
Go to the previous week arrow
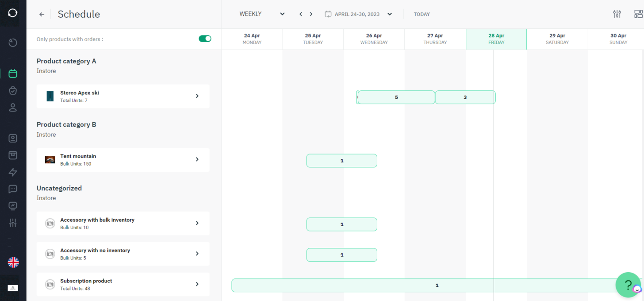tap(301, 14)
